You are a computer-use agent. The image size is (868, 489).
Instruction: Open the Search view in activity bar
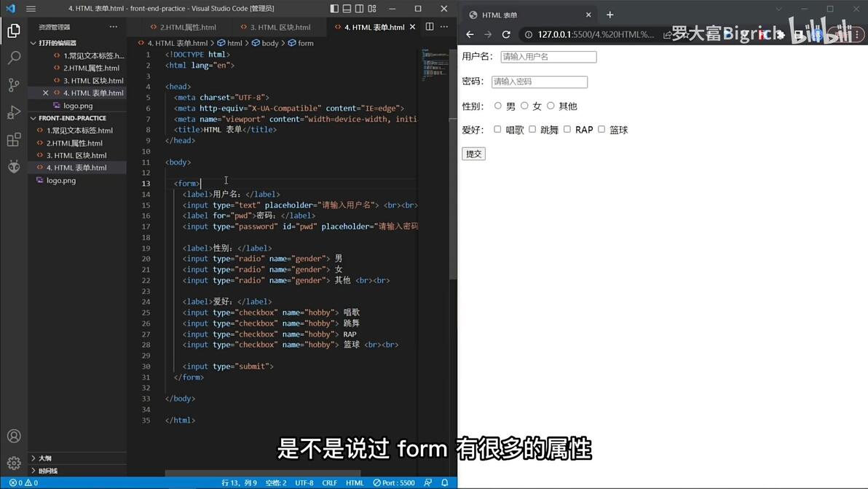pos(14,58)
